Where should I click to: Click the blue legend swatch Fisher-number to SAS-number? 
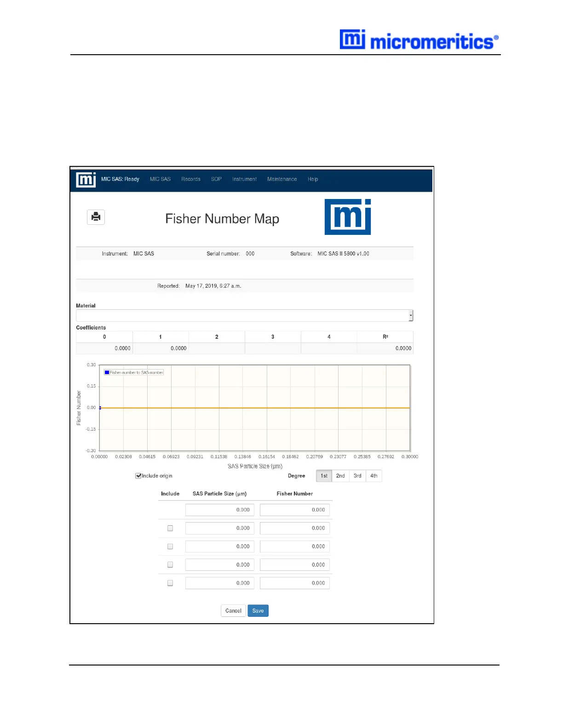(x=107, y=372)
